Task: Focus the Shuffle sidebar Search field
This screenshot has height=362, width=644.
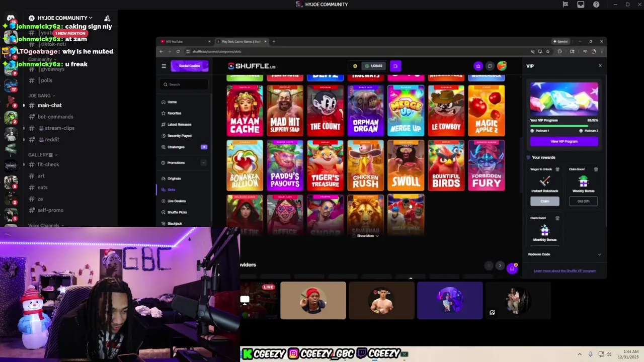Action: pos(185,84)
